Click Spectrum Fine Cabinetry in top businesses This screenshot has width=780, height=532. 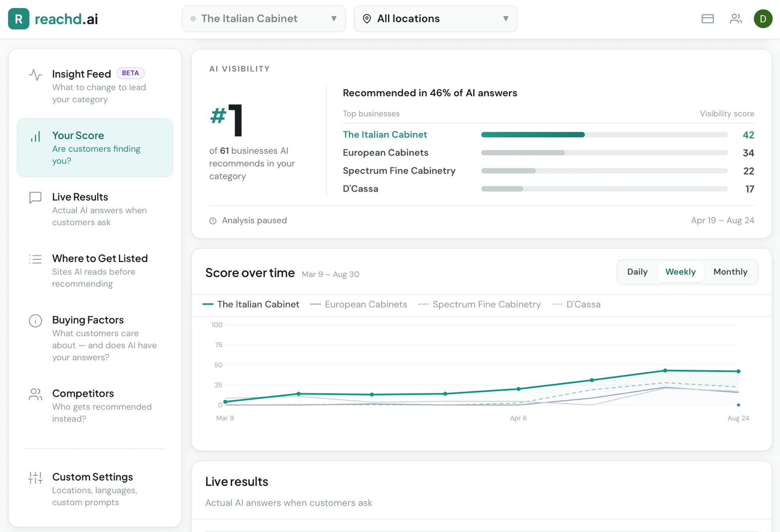(399, 171)
